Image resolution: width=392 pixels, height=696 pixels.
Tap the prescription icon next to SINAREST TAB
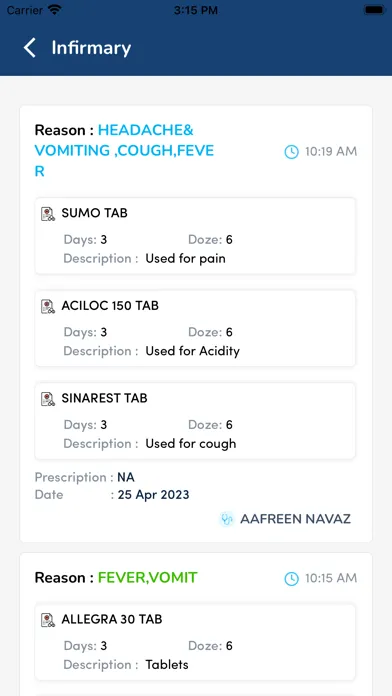click(48, 399)
